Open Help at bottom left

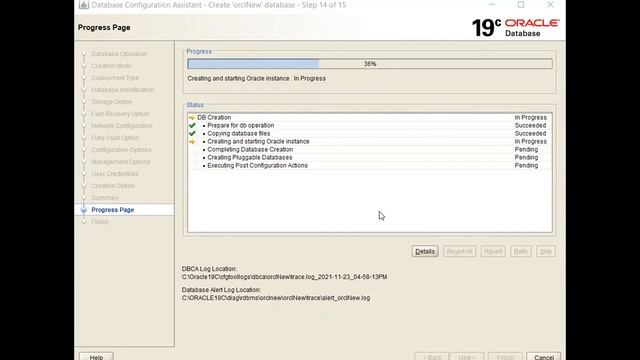click(x=96, y=357)
